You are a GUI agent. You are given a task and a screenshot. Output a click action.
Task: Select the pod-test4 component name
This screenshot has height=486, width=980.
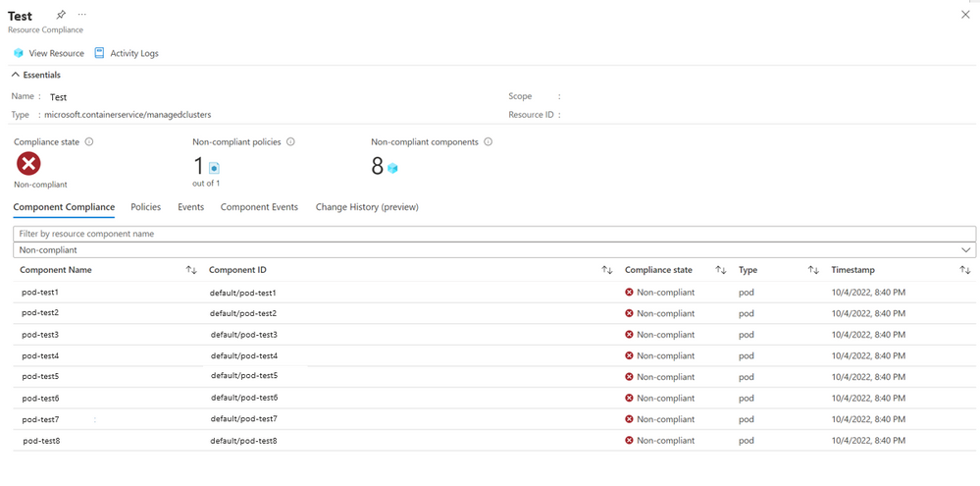(40, 355)
